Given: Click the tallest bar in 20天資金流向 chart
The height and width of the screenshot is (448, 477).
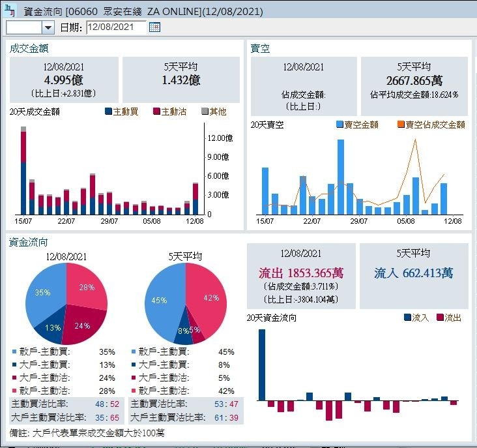Looking at the screenshot, I should click(x=262, y=364).
